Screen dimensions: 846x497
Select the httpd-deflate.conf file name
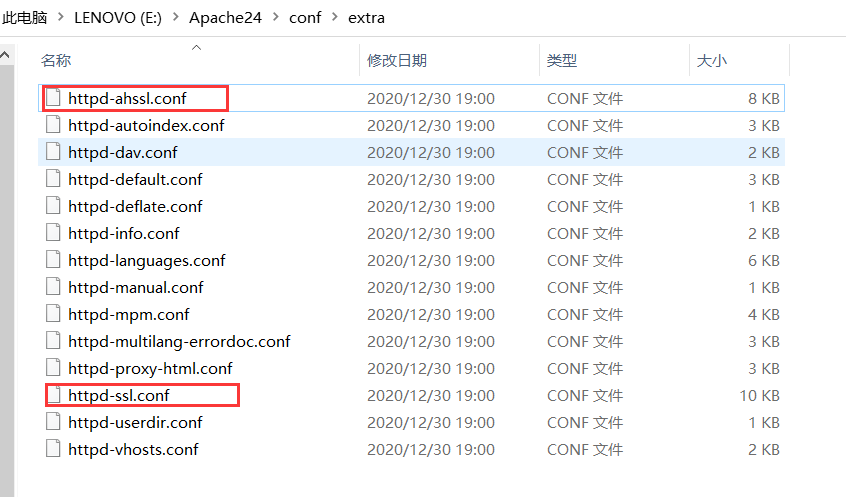point(135,206)
